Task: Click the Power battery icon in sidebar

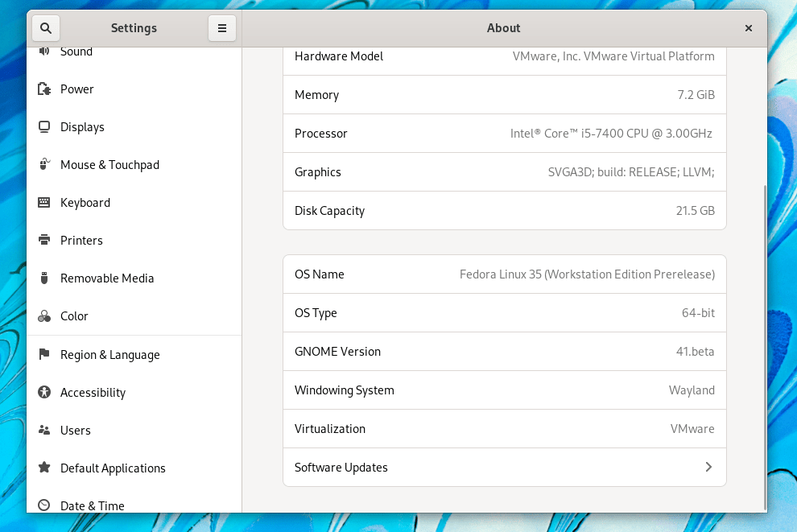Action: pos(44,89)
